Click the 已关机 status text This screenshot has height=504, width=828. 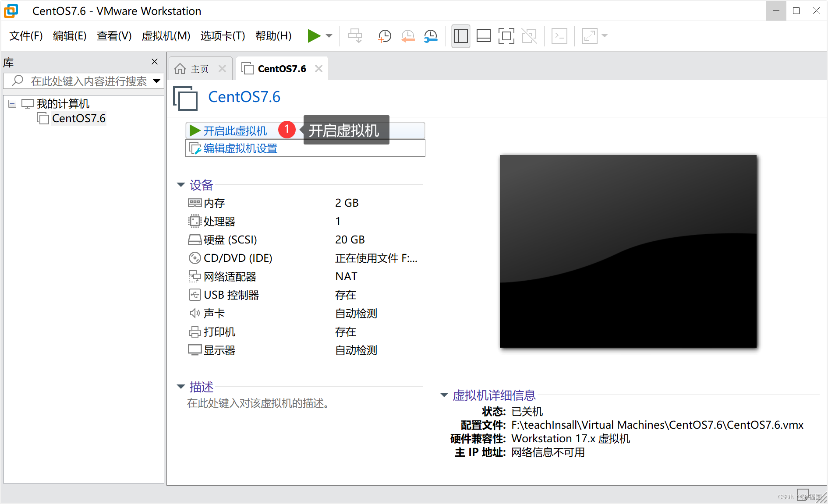[527, 412]
